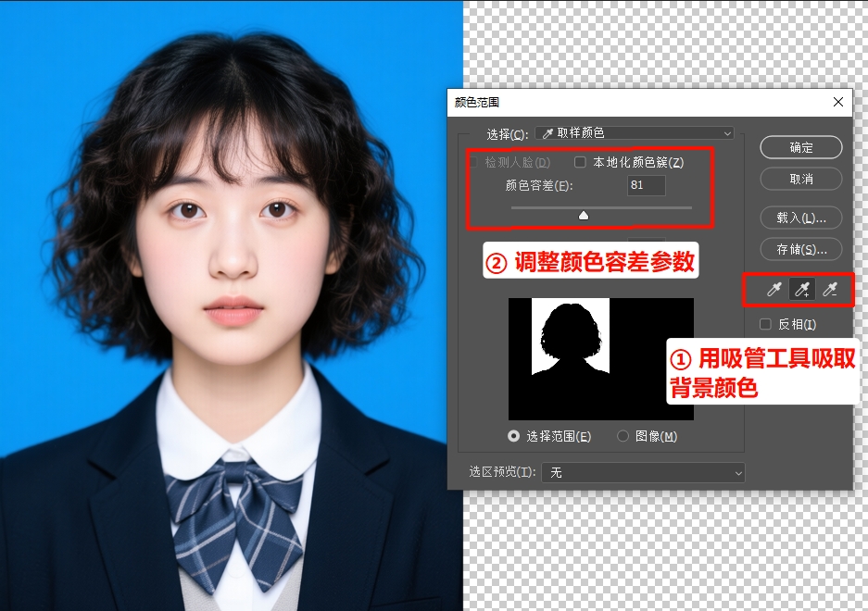Select the Add to Sample eyedropper

[802, 291]
